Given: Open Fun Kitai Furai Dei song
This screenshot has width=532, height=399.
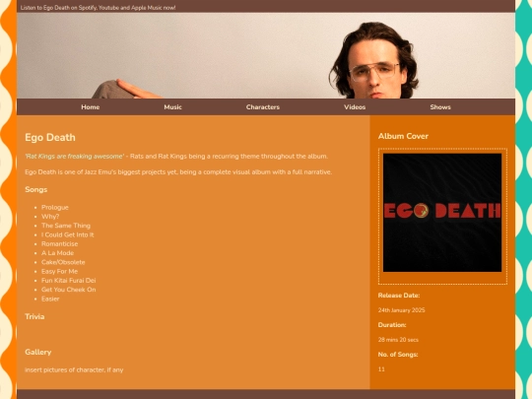Looking at the screenshot, I should tap(69, 281).
